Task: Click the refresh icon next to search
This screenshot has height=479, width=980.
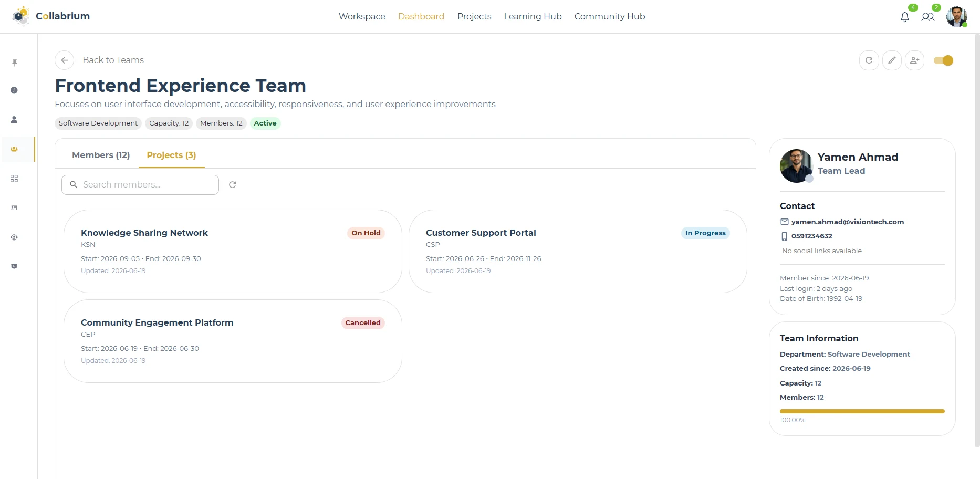Action: pyautogui.click(x=233, y=185)
